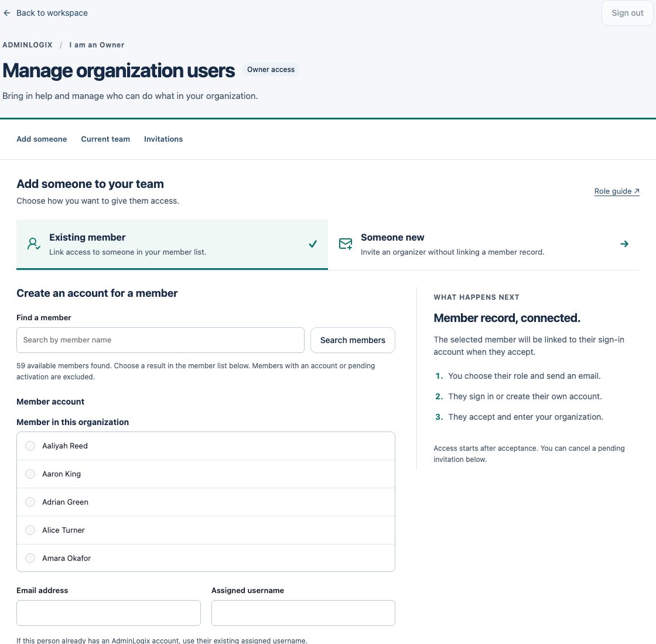Image resolution: width=656 pixels, height=644 pixels.
Task: Select the Aaron King radio button
Action: [x=30, y=474]
